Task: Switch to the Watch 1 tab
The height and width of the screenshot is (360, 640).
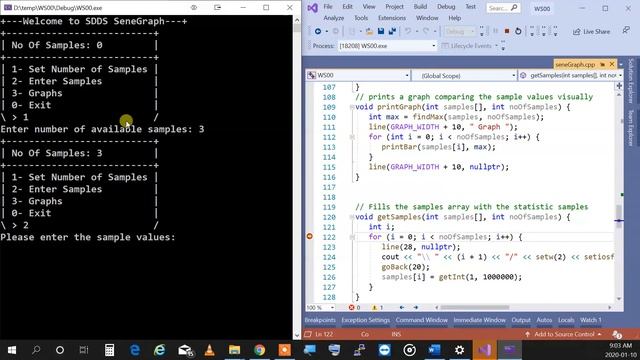Action: click(591, 320)
